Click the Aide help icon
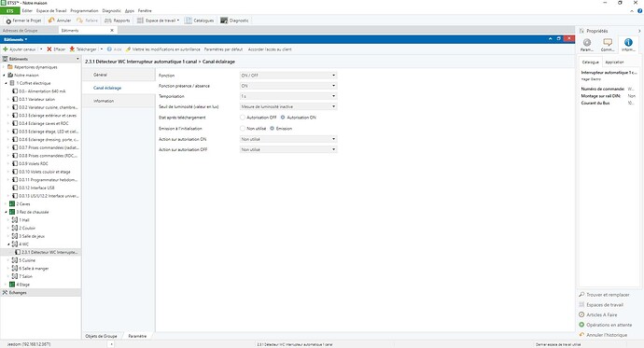 (x=109, y=49)
